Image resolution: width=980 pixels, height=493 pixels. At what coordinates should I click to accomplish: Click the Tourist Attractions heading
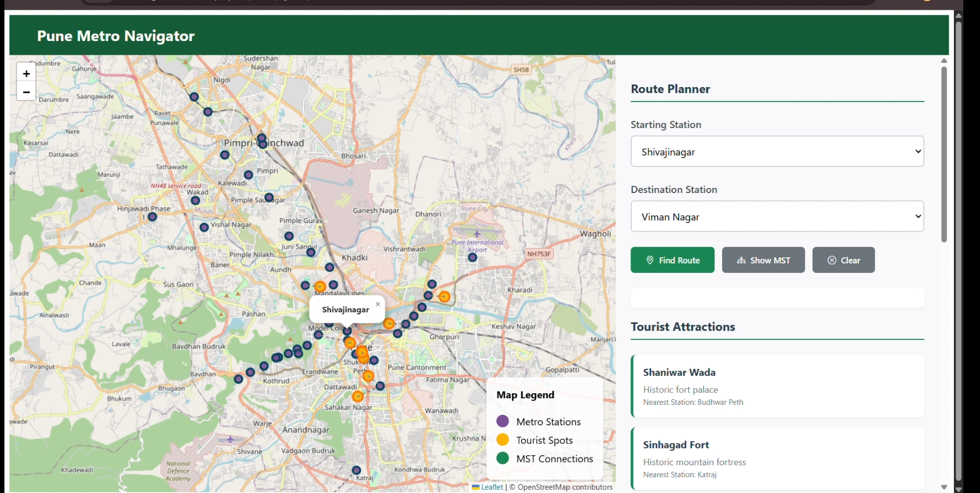pyautogui.click(x=683, y=327)
